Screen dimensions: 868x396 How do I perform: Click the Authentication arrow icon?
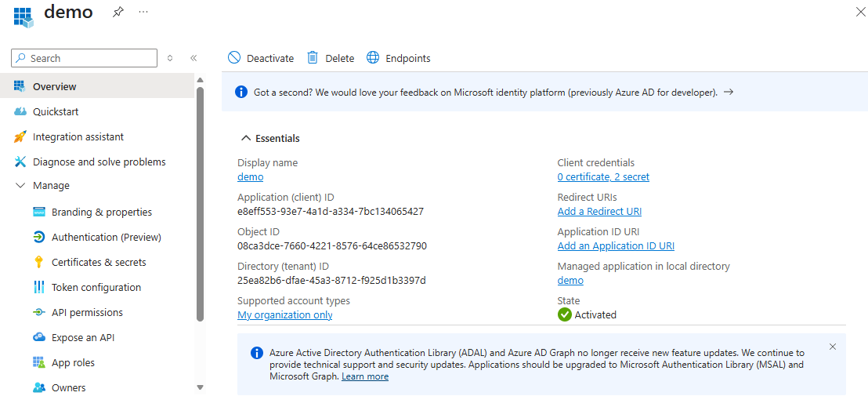pyautogui.click(x=38, y=237)
